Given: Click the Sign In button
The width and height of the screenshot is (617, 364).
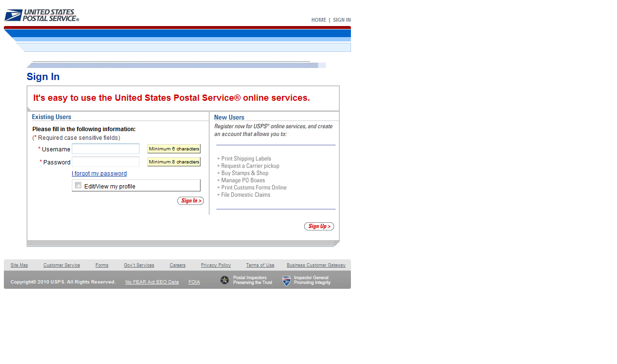Looking at the screenshot, I should pos(190,201).
